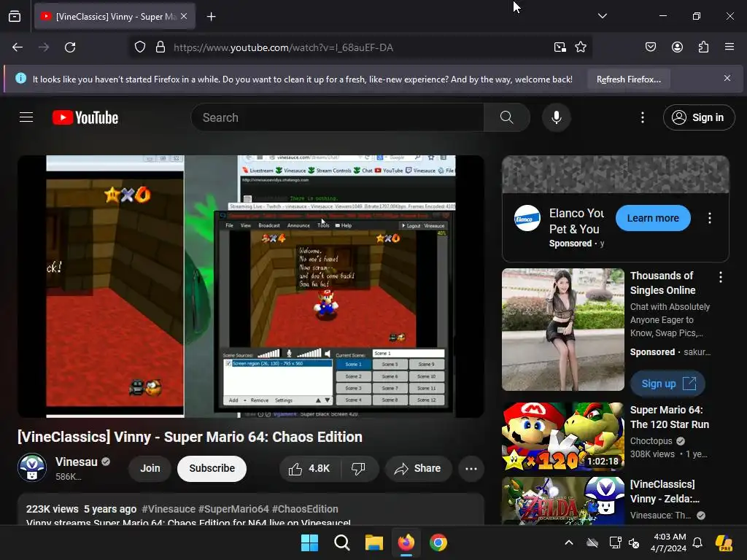Open Windows taskbar search
747x560 pixels.
[x=342, y=542]
